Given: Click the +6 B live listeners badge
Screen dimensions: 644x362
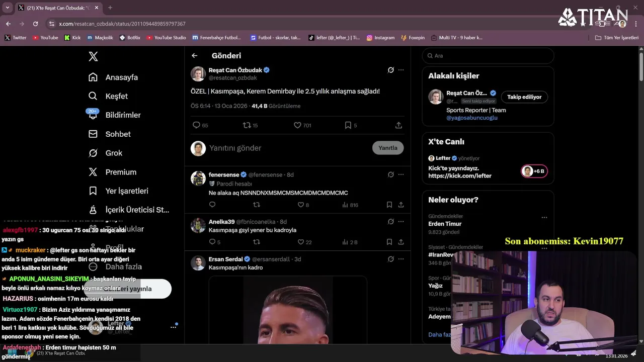Looking at the screenshot, I should (534, 171).
